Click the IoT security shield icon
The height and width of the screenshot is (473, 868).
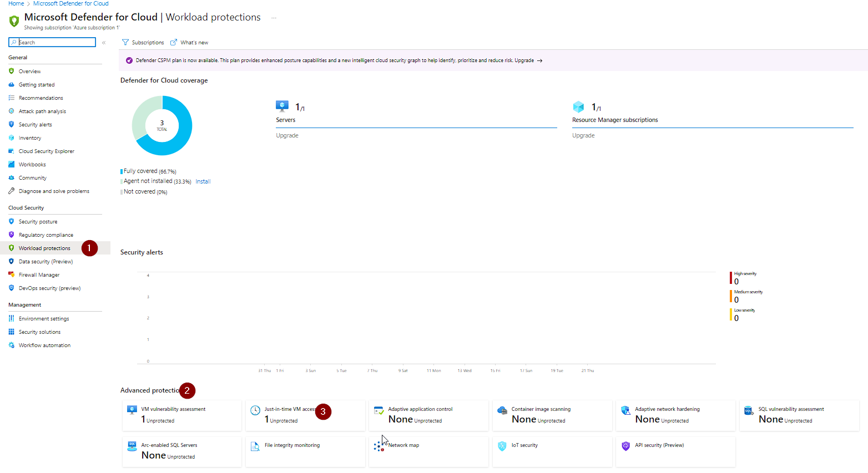502,446
